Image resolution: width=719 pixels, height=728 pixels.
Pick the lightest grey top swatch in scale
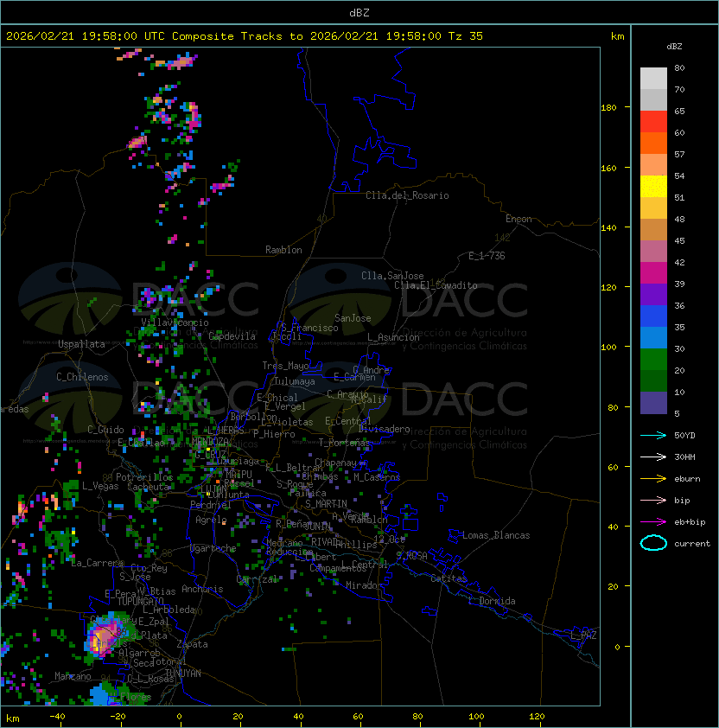click(653, 79)
